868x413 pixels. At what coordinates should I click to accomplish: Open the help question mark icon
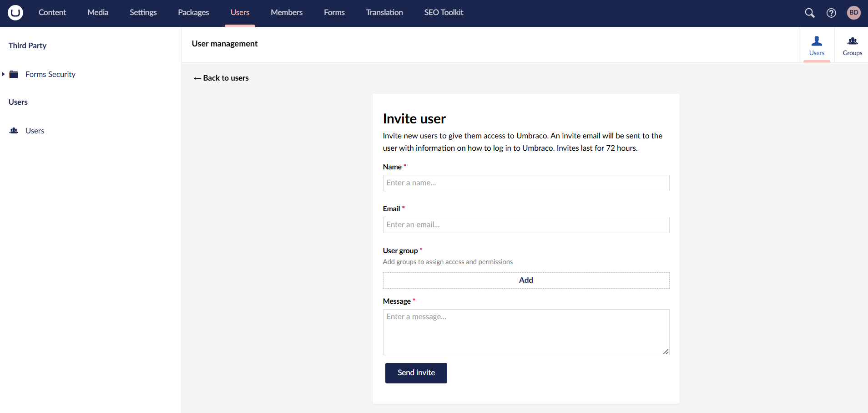(831, 13)
